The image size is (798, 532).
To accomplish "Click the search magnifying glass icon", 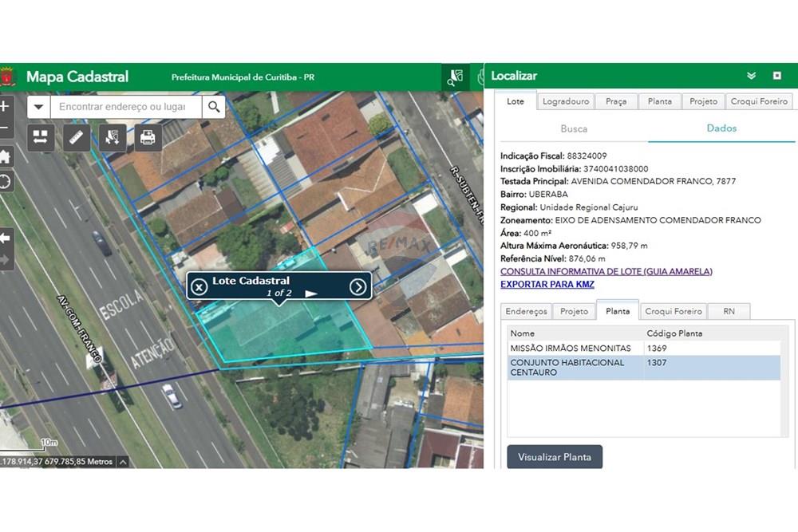I will point(214,105).
